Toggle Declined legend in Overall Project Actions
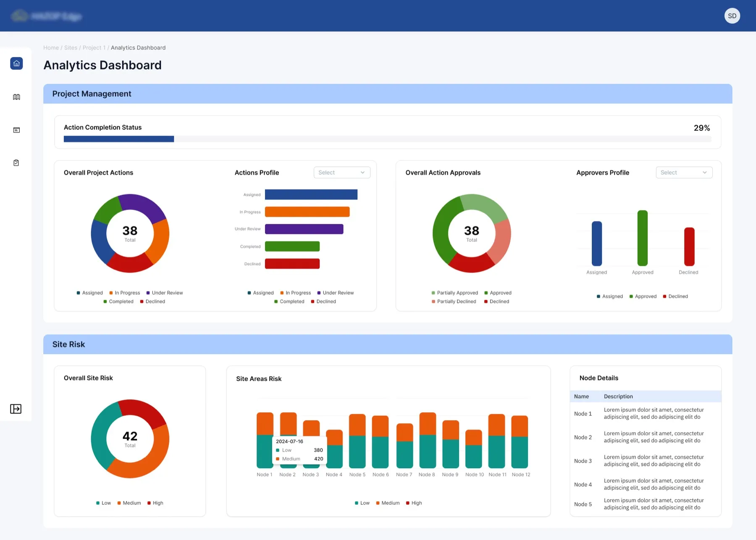This screenshot has width=756, height=540. (152, 301)
